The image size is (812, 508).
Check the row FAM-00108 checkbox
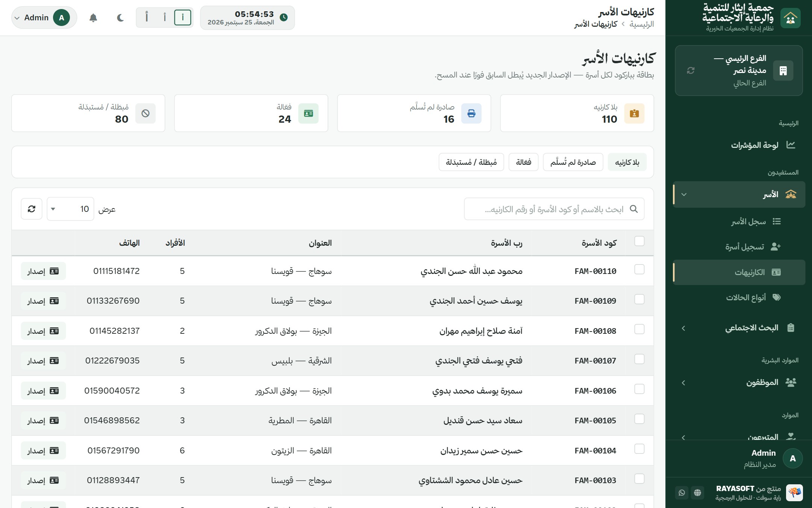pos(639,329)
